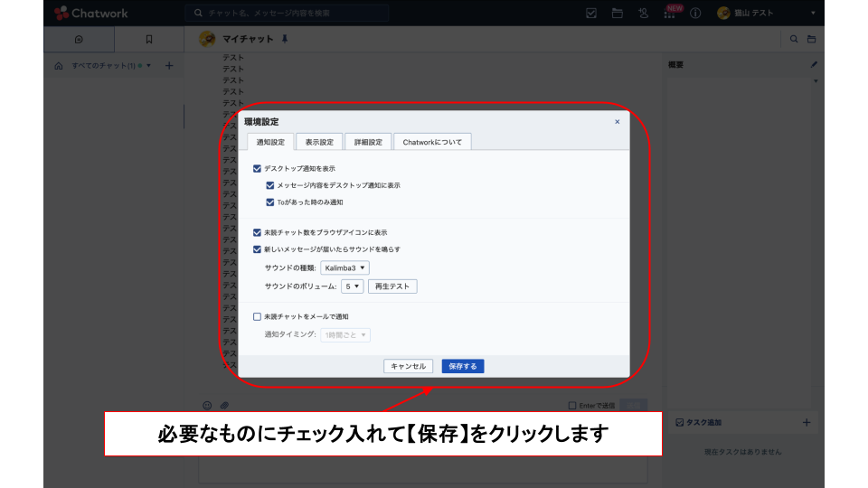
Task: Click the キャンセル button
Action: [408, 366]
